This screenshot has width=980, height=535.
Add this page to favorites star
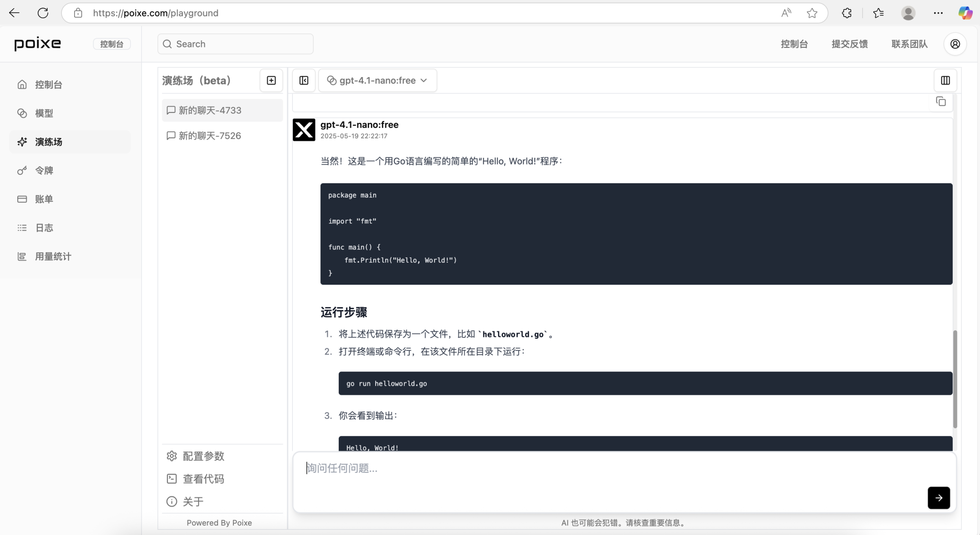(x=812, y=13)
